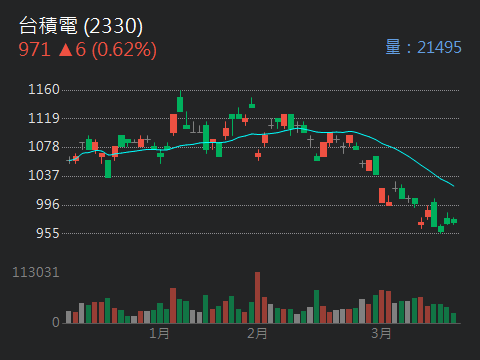
Task: Click the volume axis zero label
Action: (56, 322)
